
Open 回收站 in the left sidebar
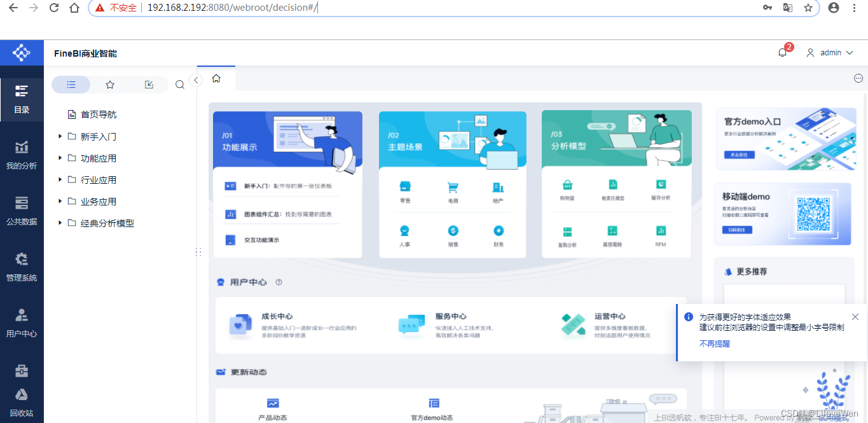click(x=22, y=403)
